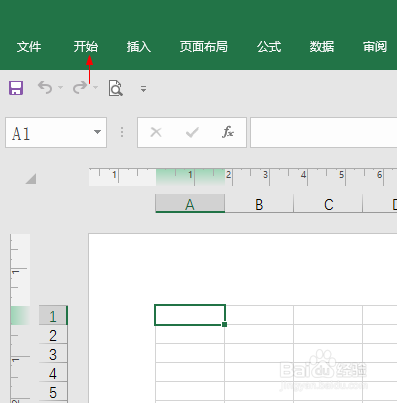397x403 pixels.
Task: Click the vertical page ruler
Action: tap(20, 318)
